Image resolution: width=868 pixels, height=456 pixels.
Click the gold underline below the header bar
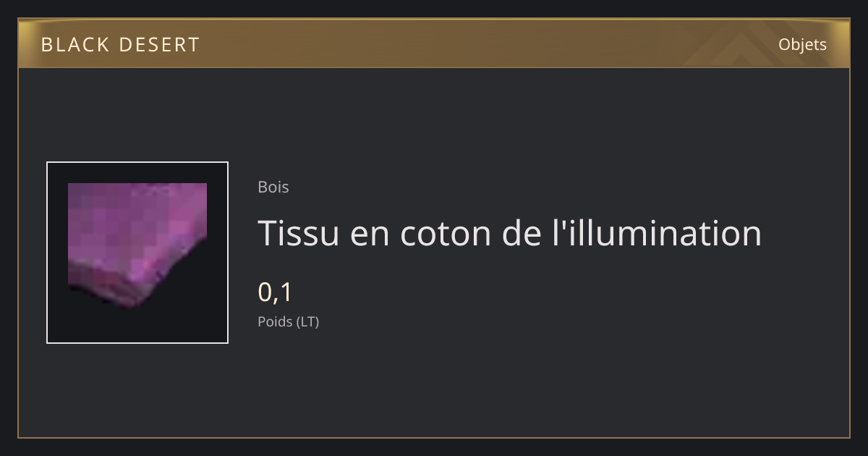point(434,67)
